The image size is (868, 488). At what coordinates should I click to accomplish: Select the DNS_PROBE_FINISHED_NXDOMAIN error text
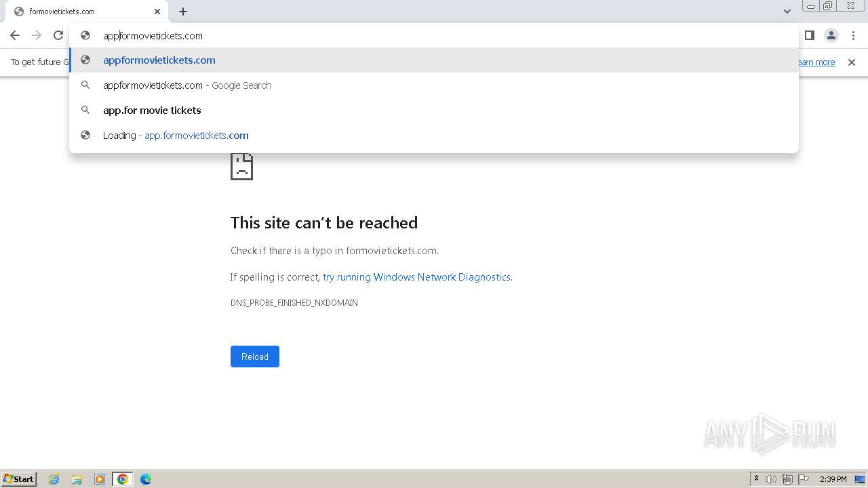[x=294, y=303]
